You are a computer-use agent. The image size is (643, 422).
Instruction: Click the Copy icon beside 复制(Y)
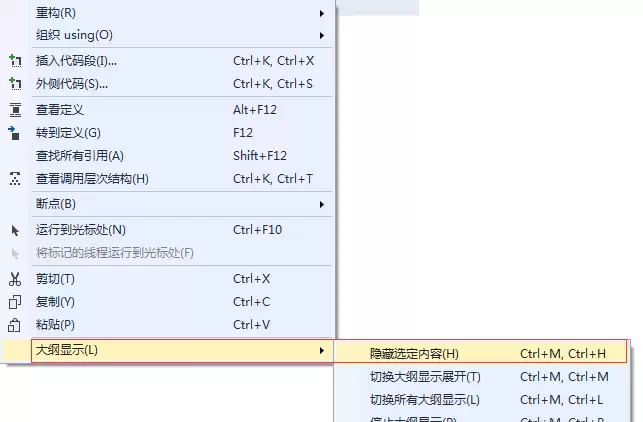[15, 302]
